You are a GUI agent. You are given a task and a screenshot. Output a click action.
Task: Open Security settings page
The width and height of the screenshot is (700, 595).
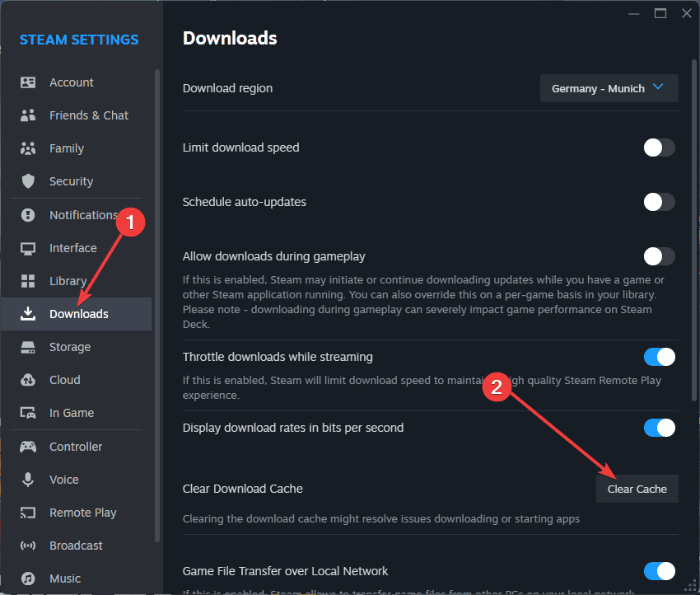click(77, 181)
